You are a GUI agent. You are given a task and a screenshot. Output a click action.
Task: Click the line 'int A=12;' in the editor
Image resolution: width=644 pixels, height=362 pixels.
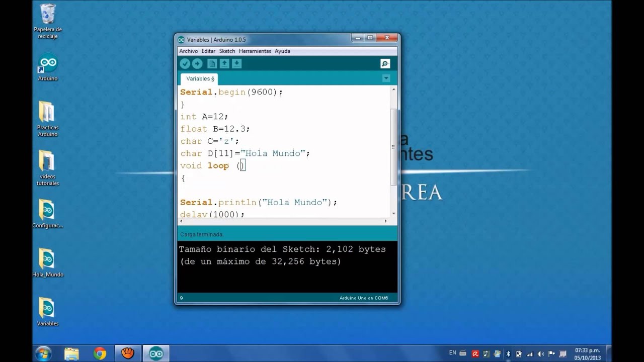pos(204,117)
